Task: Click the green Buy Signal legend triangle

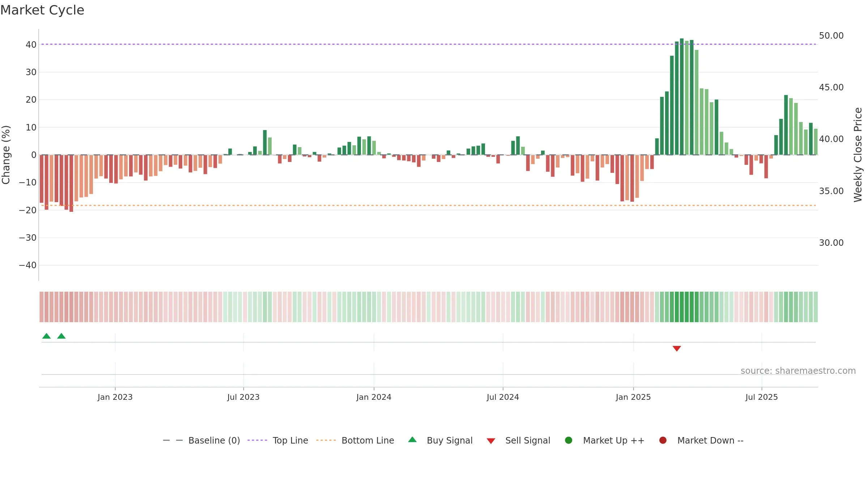Action: [x=412, y=440]
